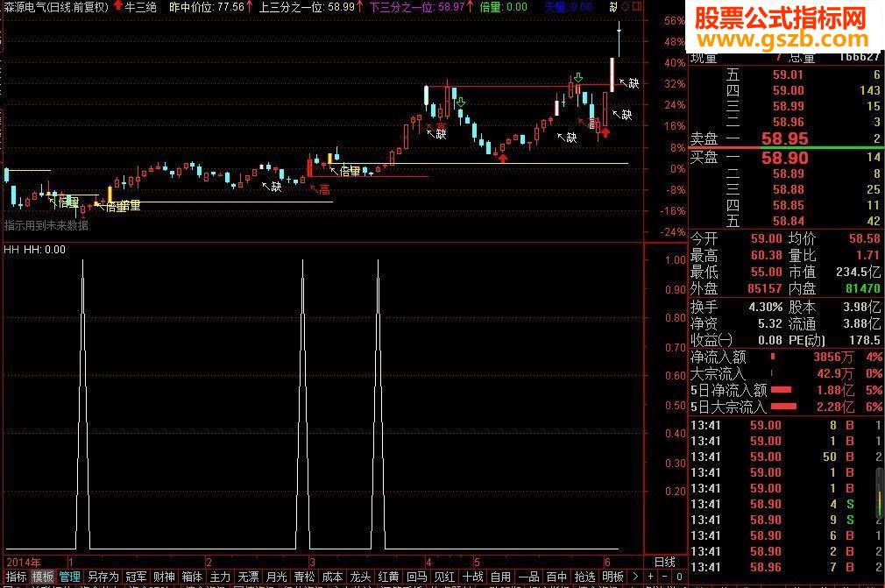Click the 净流入额 row 3856万
The height and width of the screenshot is (588, 885).
tap(786, 358)
